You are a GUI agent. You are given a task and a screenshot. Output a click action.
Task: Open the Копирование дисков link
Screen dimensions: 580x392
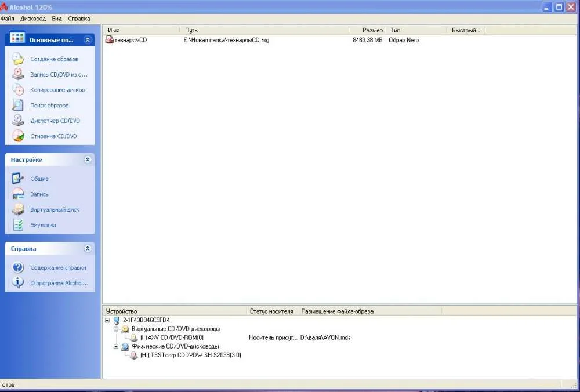coord(57,90)
